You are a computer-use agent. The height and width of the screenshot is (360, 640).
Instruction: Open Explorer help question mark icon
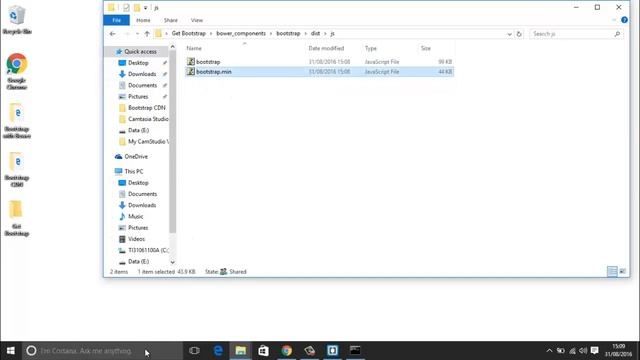(x=624, y=20)
